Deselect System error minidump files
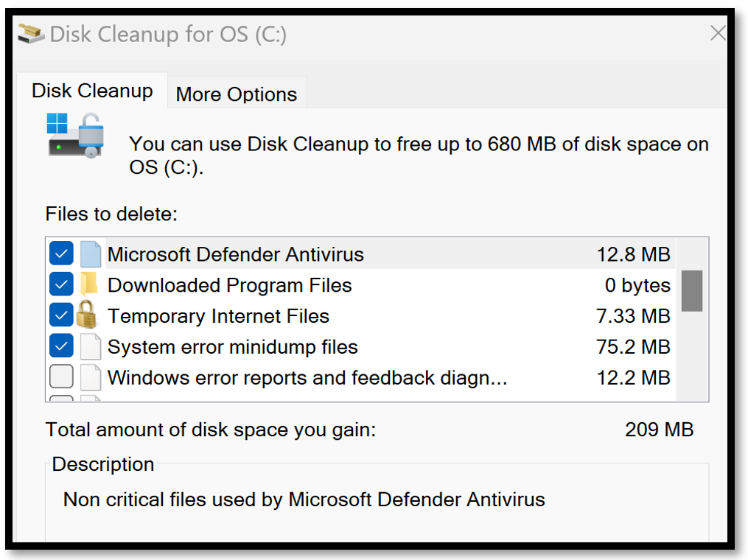This screenshot has height=560, width=748. coord(61,346)
